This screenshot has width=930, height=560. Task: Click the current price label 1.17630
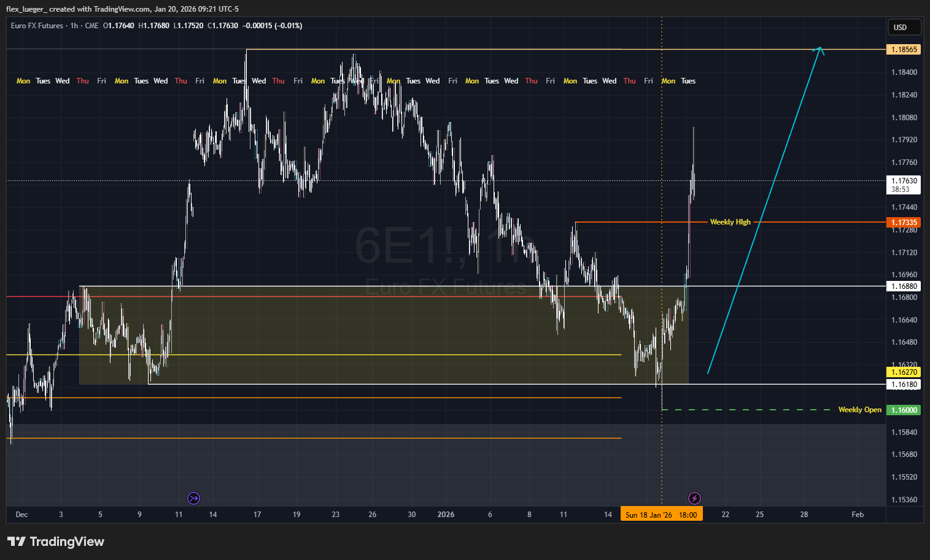tap(904, 181)
